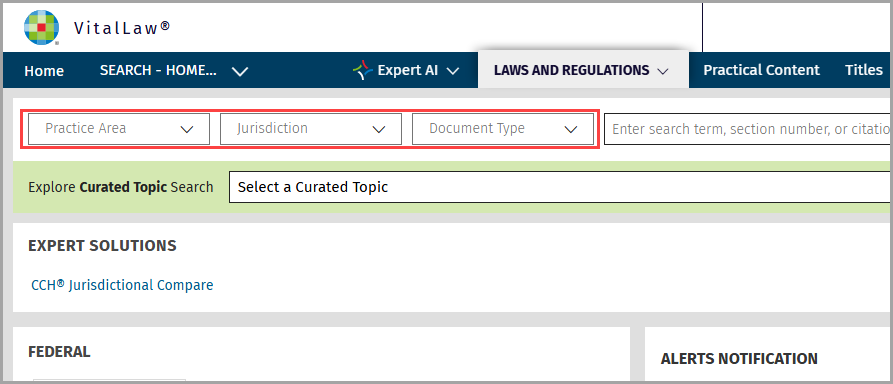Click the search term input field
Viewport: 893px width, 384px height.
[x=748, y=129]
